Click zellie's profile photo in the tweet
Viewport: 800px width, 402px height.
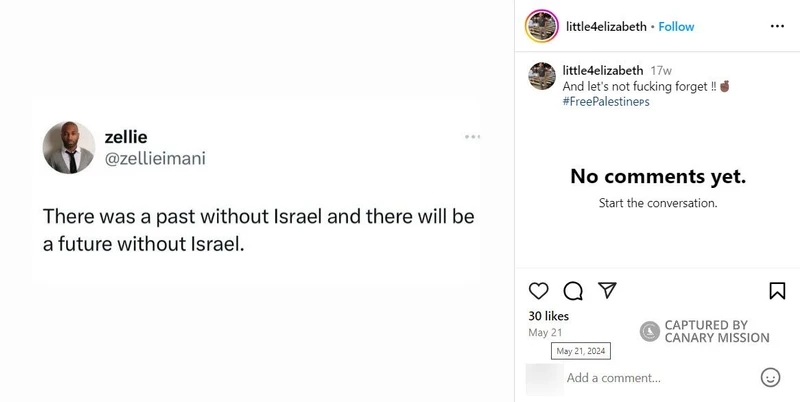point(69,147)
